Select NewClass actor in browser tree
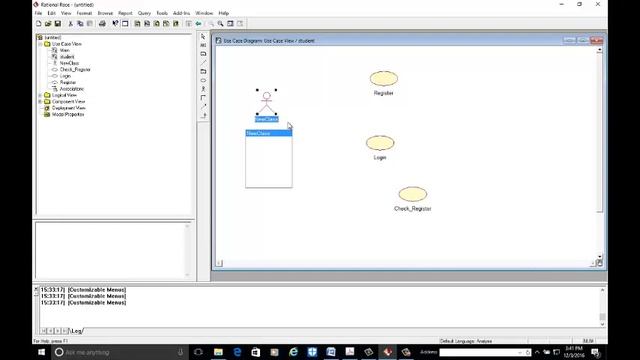This screenshot has width=640, height=360. click(69, 63)
